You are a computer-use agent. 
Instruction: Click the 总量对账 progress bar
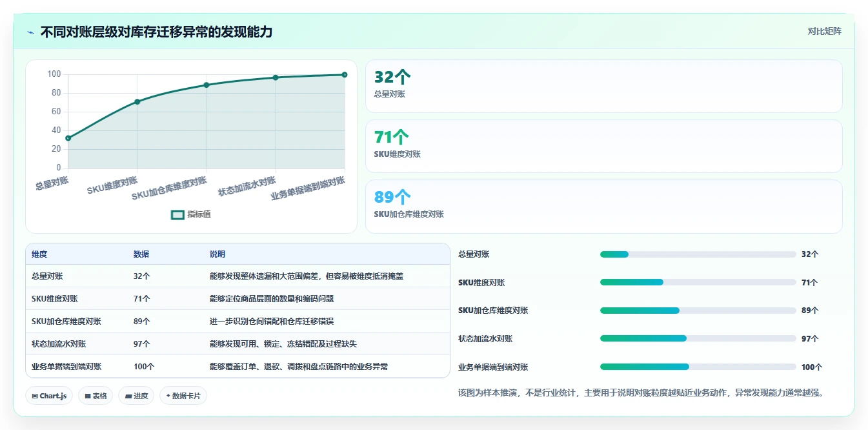point(698,254)
